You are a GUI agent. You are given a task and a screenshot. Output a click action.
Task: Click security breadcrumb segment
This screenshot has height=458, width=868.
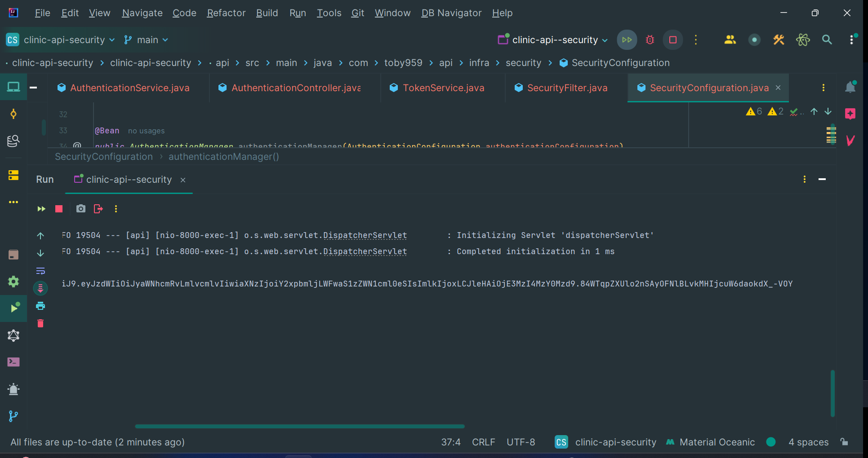click(523, 63)
